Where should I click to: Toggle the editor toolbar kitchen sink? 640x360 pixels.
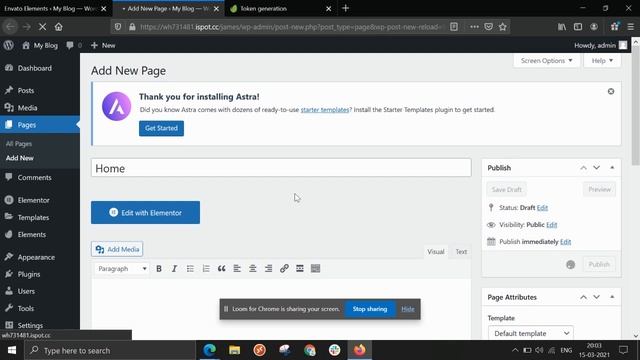coord(316,269)
